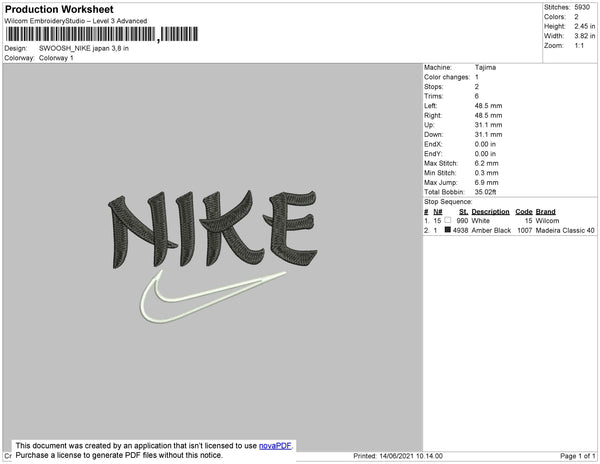Viewport: 600px width, 464px height.
Task: Select stop row description 'Amber Black'
Action: 491,230
